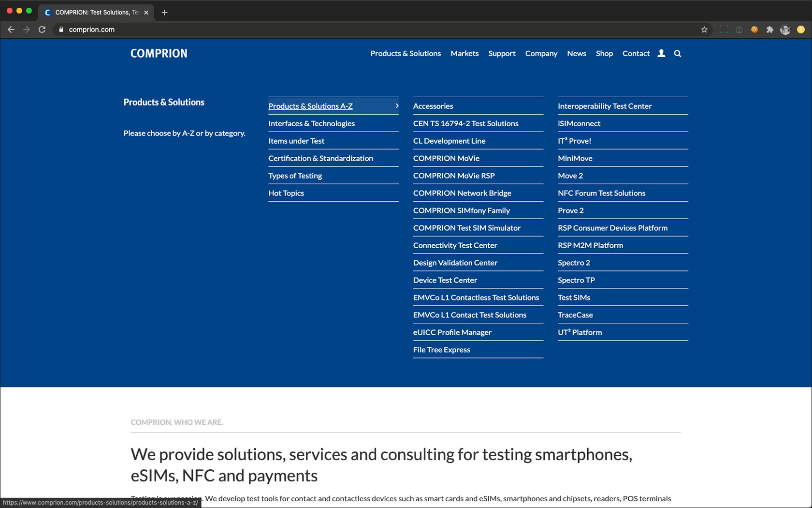Expand the Products & Solutions A-Z chevron
The height and width of the screenshot is (508, 812).
(x=397, y=106)
